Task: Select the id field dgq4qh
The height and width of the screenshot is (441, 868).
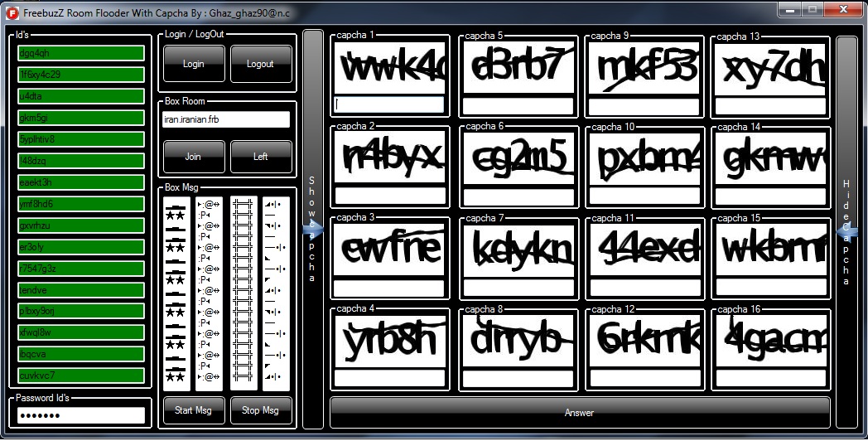Action: 81,53
